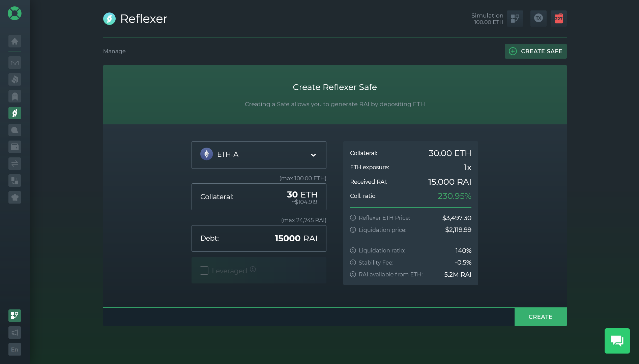Image resolution: width=639 pixels, height=364 pixels.
Task: Change language with the En button
Action: (15, 350)
